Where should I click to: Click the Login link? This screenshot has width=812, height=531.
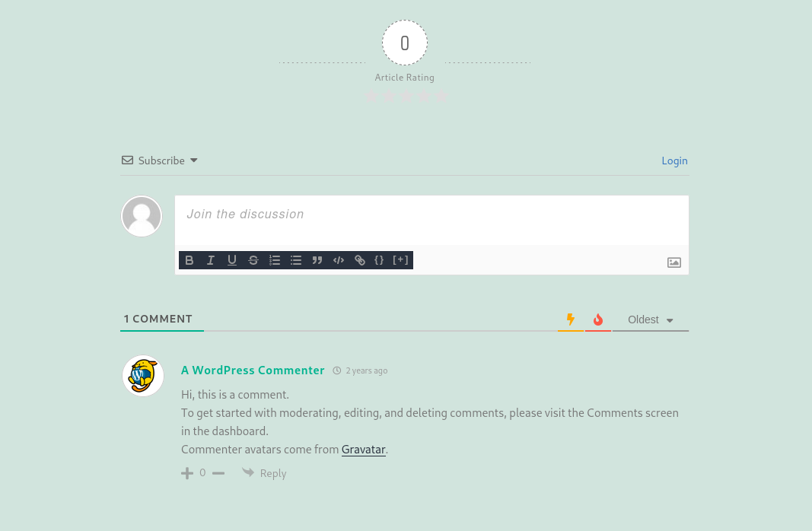tap(674, 161)
